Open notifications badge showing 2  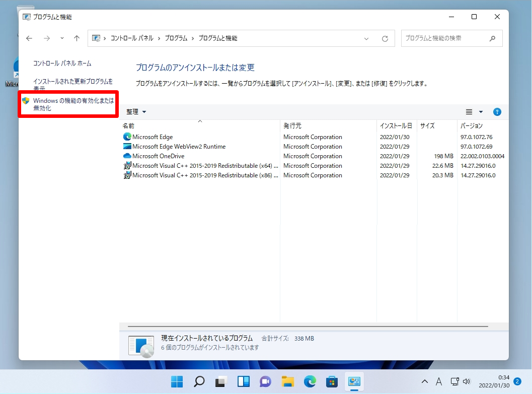(517, 382)
